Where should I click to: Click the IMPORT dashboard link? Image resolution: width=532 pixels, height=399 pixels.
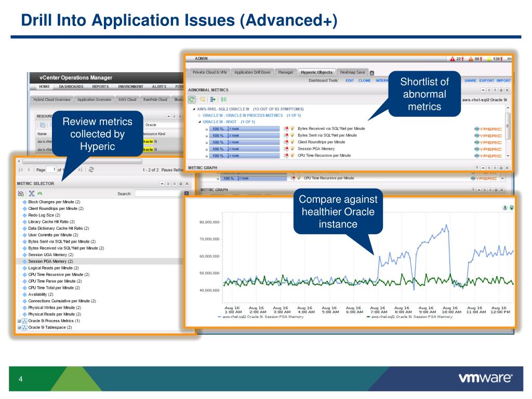[x=503, y=81]
